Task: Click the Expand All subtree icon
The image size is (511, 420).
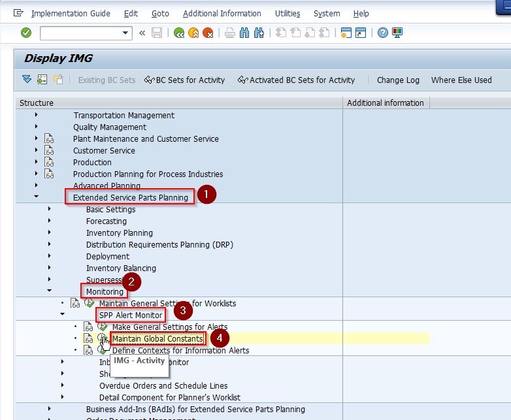Action: click(x=27, y=80)
